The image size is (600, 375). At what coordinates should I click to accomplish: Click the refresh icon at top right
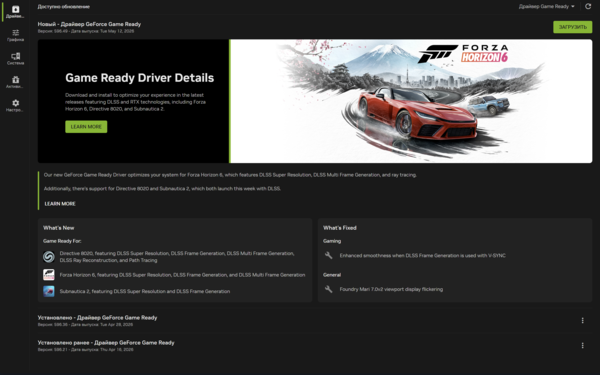[588, 7]
